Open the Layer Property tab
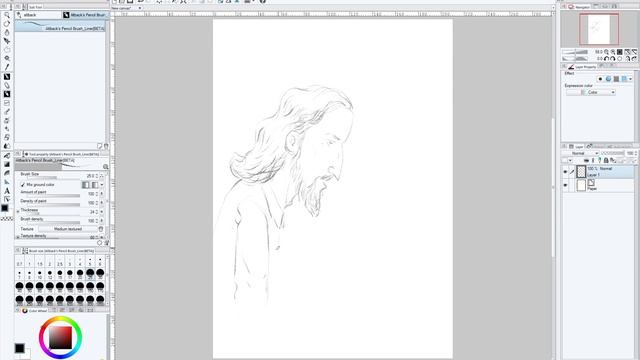Image resolution: width=640 pixels, height=360 pixels. point(582,67)
